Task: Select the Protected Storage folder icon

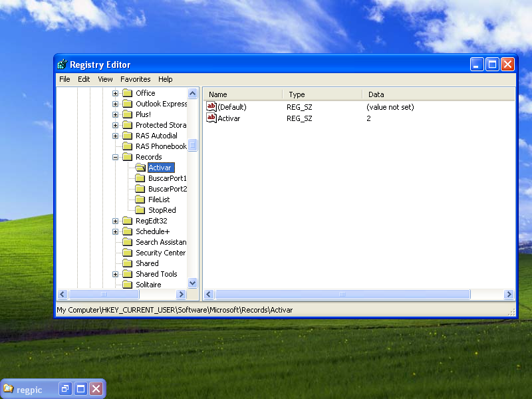Action: point(127,125)
